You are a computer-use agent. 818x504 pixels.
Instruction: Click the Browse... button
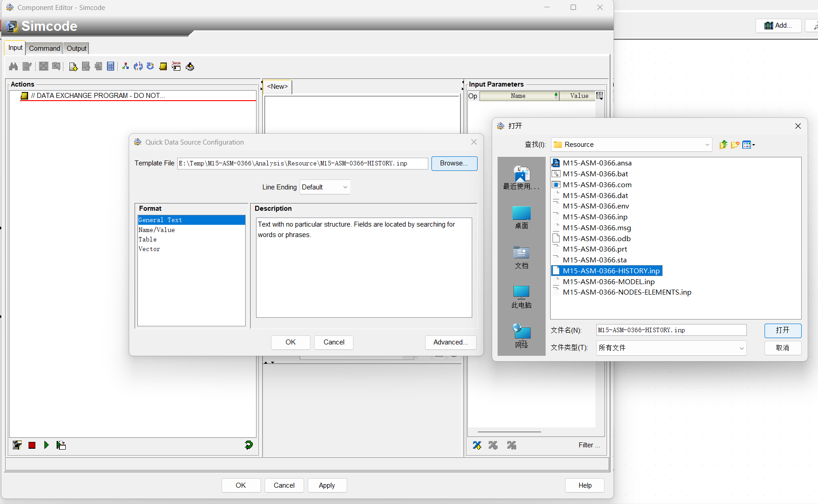click(x=454, y=163)
